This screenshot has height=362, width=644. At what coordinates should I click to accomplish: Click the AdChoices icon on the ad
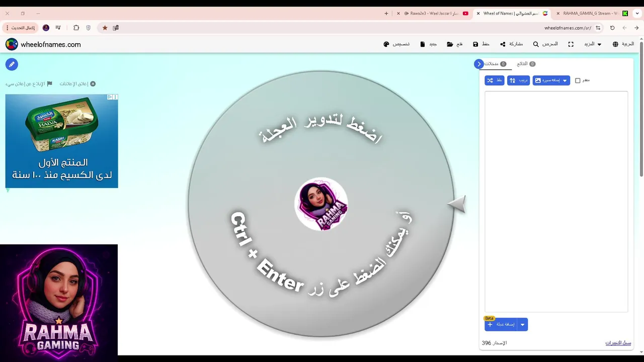click(x=110, y=97)
